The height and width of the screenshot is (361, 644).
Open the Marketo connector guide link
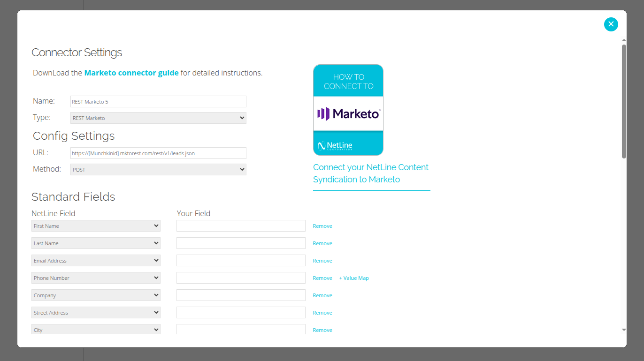[131, 73]
